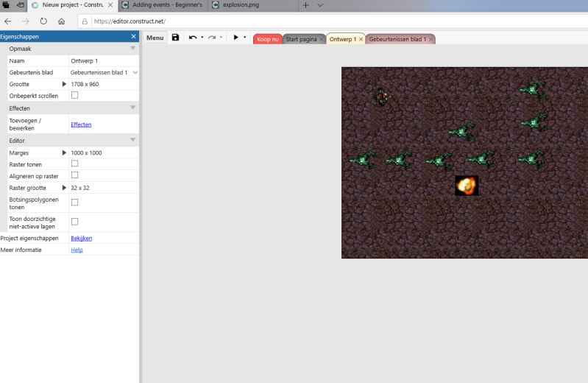Save the project with the floppy disk icon
The width and height of the screenshot is (588, 383).
coord(175,37)
